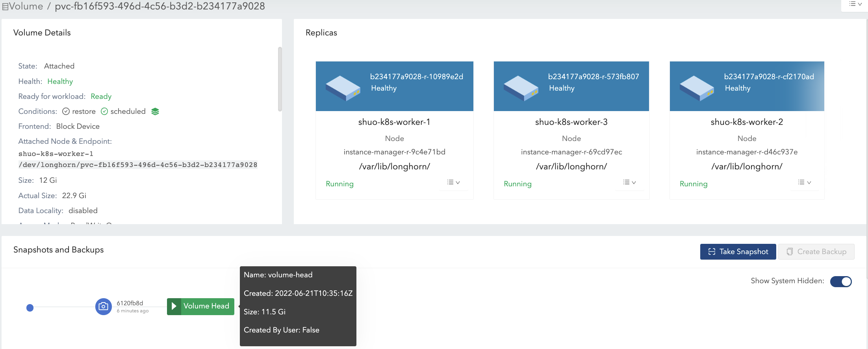868x349 pixels.
Task: Click the Volume Head label
Action: click(x=206, y=306)
